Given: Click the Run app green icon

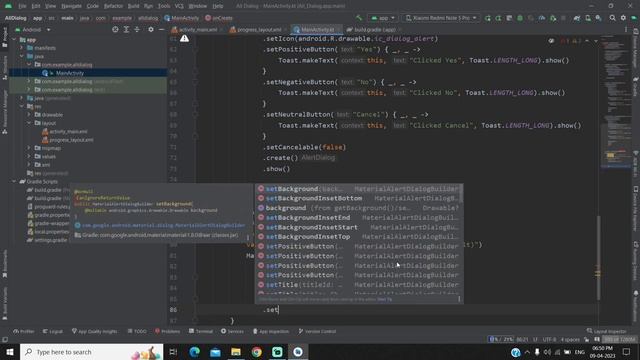Looking at the screenshot, I should coord(488,18).
